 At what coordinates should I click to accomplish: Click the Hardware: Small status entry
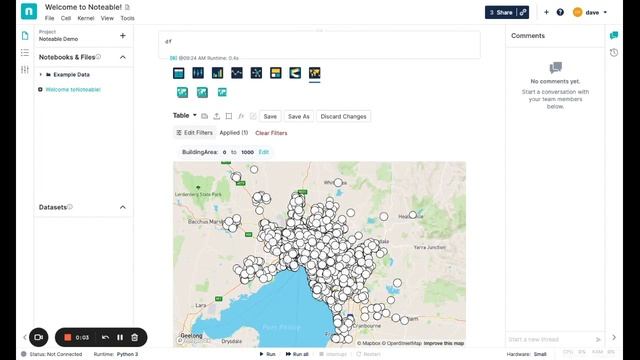(527, 354)
